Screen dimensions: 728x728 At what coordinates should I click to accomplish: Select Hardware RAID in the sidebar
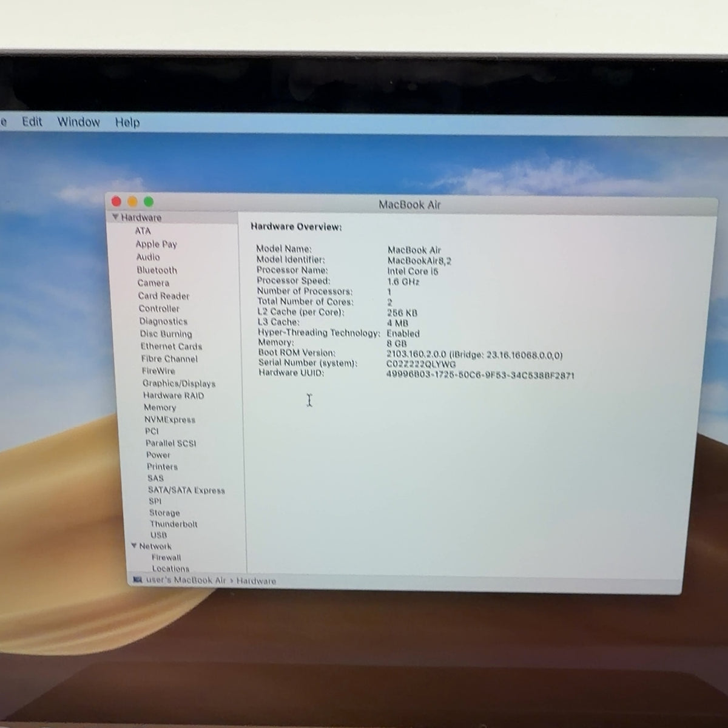(174, 396)
